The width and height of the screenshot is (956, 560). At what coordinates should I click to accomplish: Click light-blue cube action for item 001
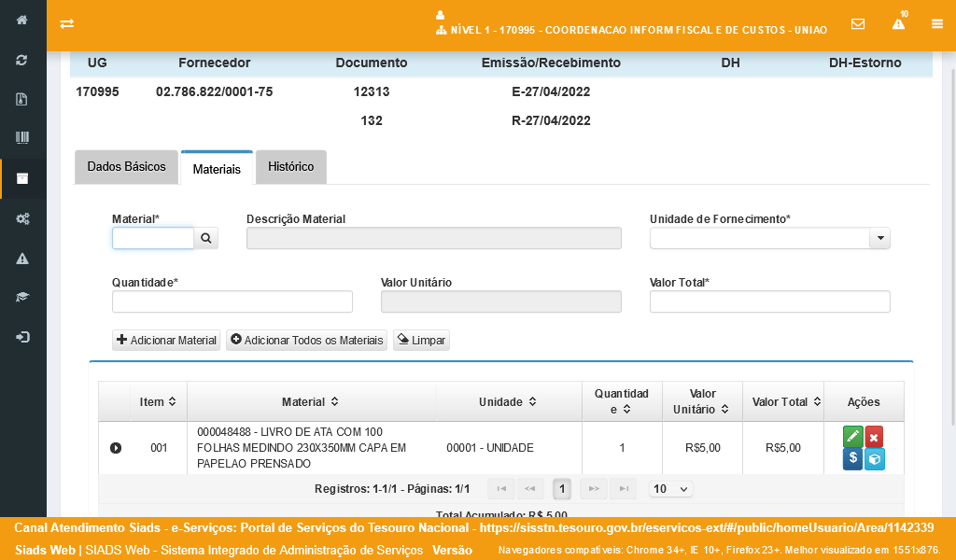tap(874, 459)
